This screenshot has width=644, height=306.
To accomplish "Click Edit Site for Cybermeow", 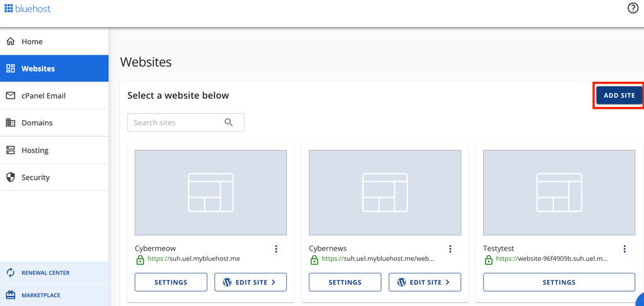I will pyautogui.click(x=250, y=282).
